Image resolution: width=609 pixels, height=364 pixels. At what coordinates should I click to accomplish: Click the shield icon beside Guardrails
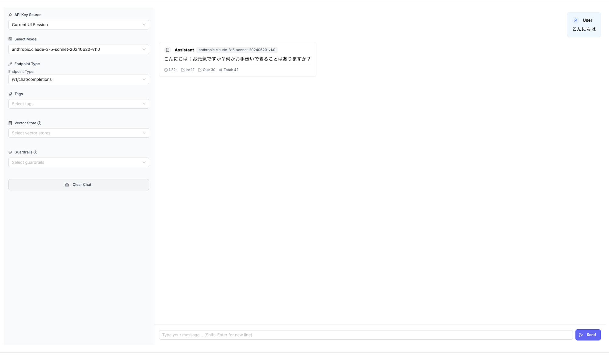(10, 152)
